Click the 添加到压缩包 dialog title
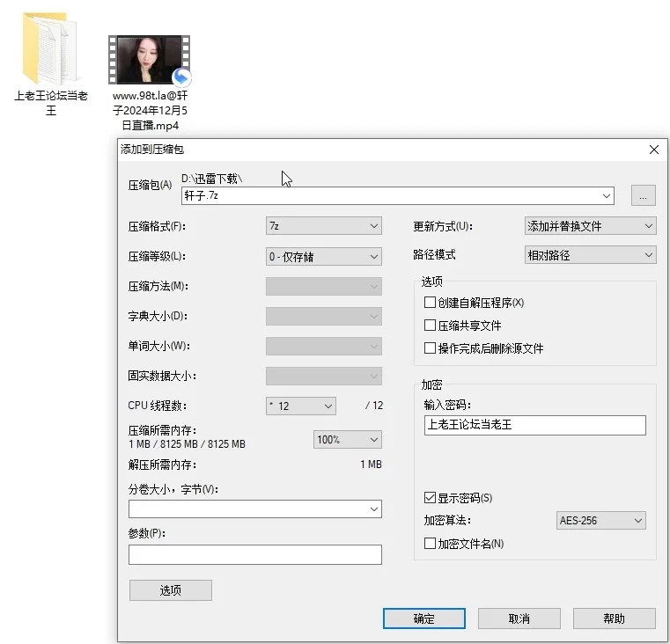 click(x=152, y=149)
